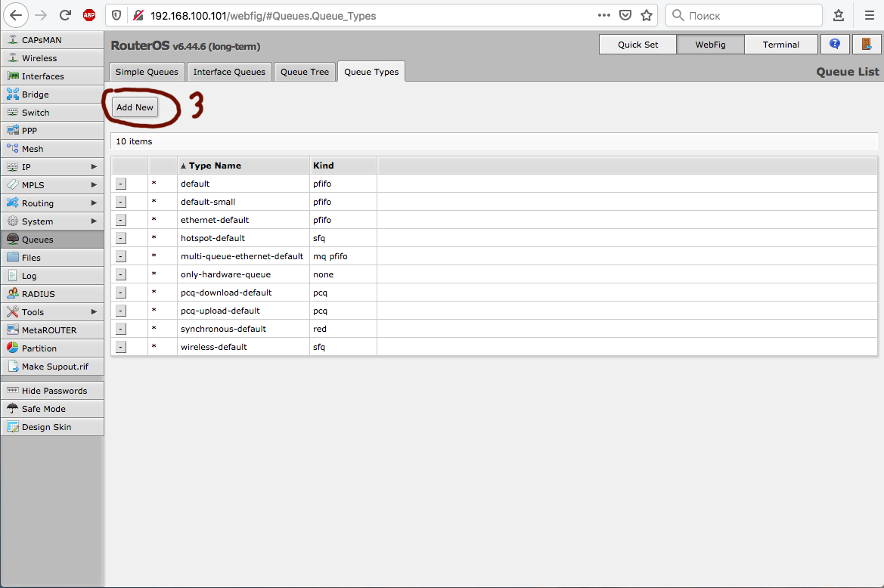The image size is (884, 588).
Task: Switch to the Interface Queues tab
Action: pos(229,72)
